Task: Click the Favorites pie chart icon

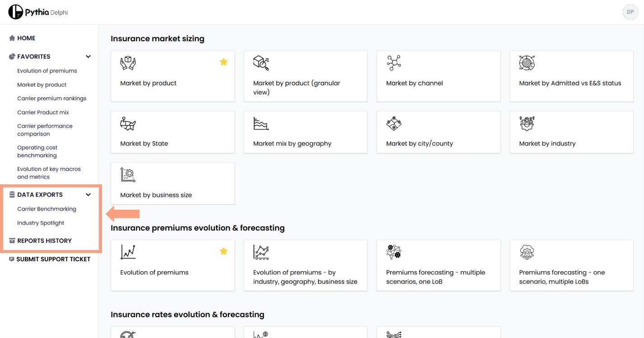Action: pos(12,56)
